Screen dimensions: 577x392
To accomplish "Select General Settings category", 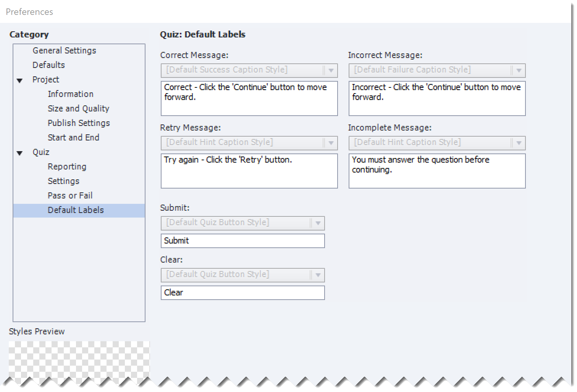I will (64, 50).
